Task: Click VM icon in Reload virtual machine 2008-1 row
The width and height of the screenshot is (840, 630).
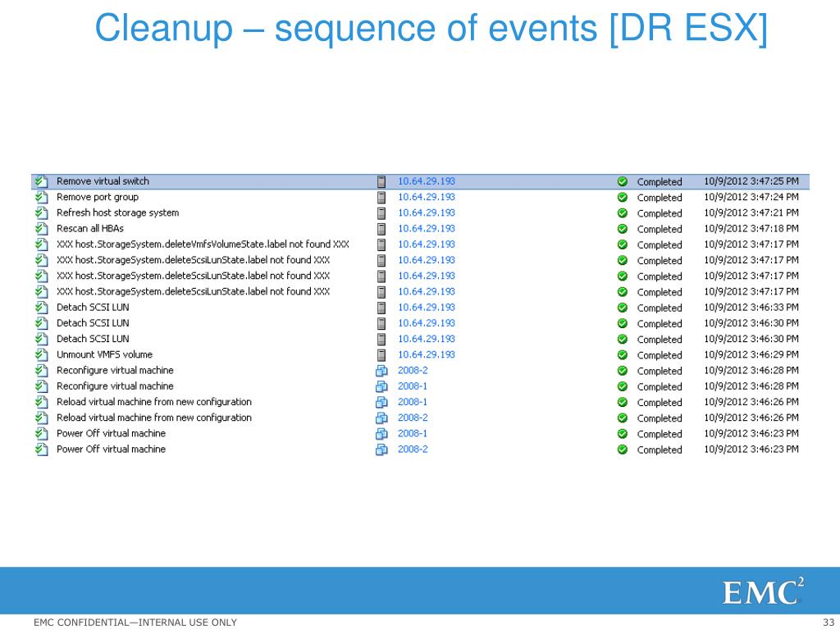Action: [381, 402]
